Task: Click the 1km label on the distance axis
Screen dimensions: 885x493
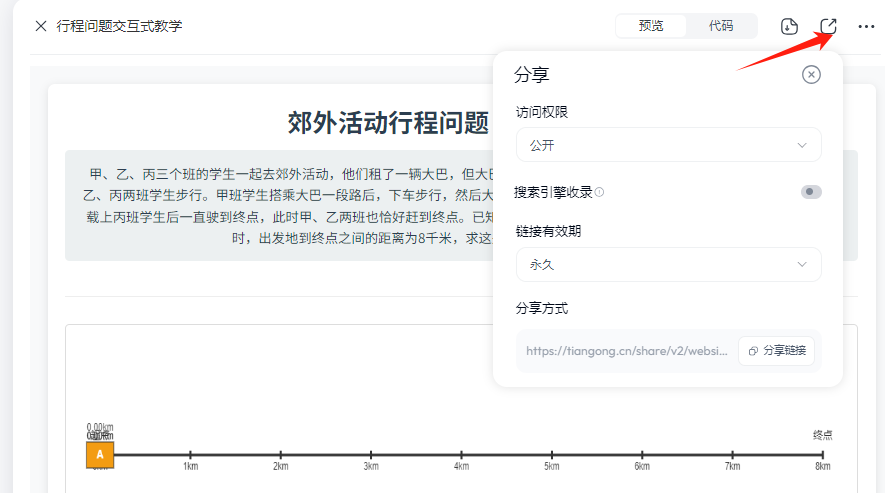Action: pos(190,466)
